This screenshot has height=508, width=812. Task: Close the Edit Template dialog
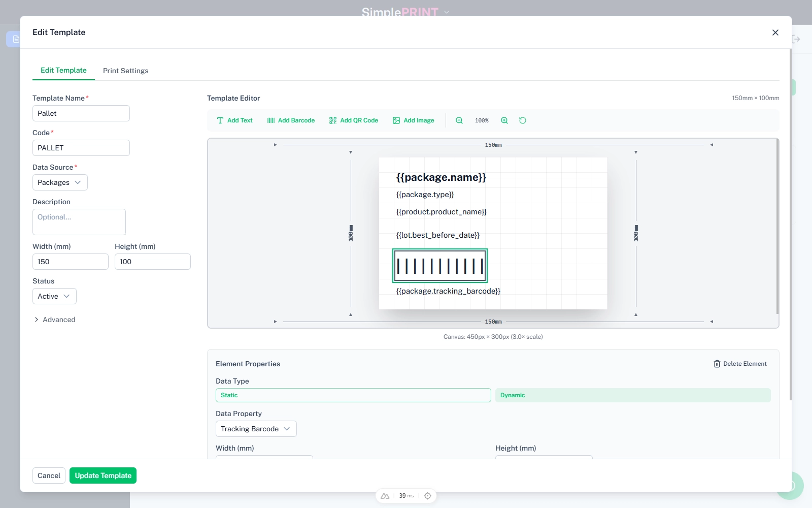(x=775, y=33)
